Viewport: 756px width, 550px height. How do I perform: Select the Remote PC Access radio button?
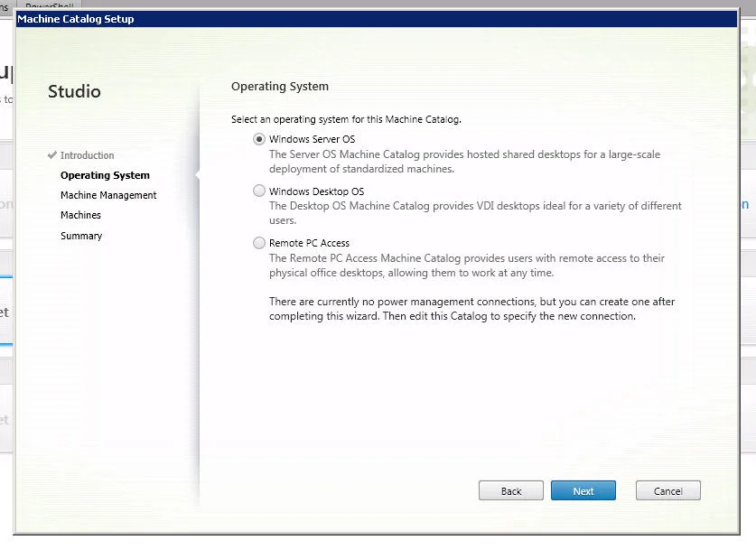[x=259, y=243]
